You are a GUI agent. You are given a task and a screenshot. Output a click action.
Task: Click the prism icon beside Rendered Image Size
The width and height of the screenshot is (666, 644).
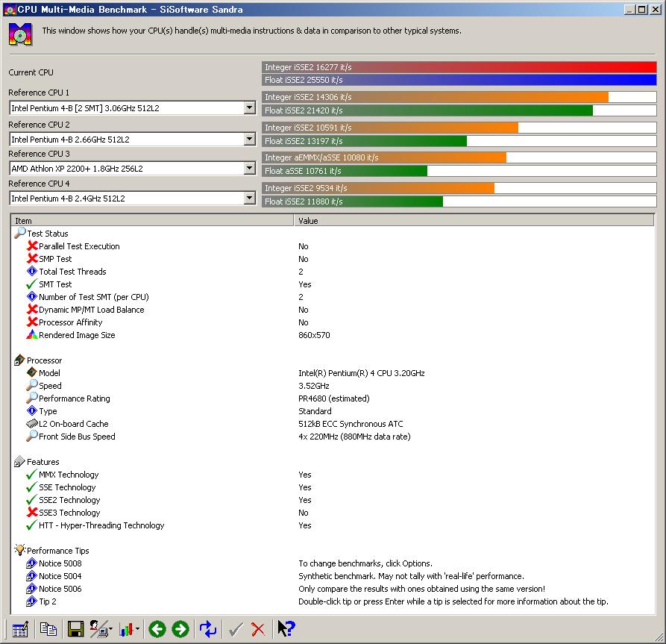click(32, 334)
